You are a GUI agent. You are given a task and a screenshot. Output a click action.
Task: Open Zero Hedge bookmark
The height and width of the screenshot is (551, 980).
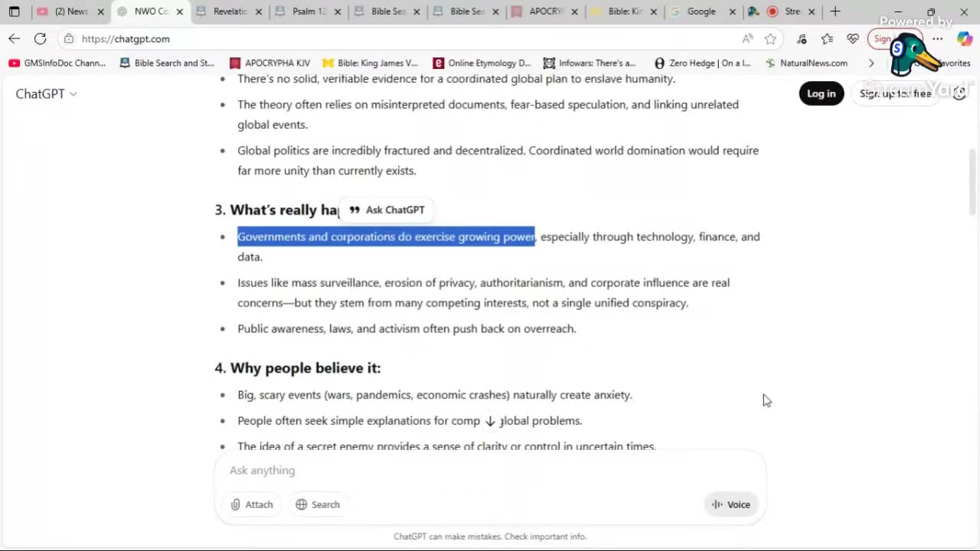702,63
